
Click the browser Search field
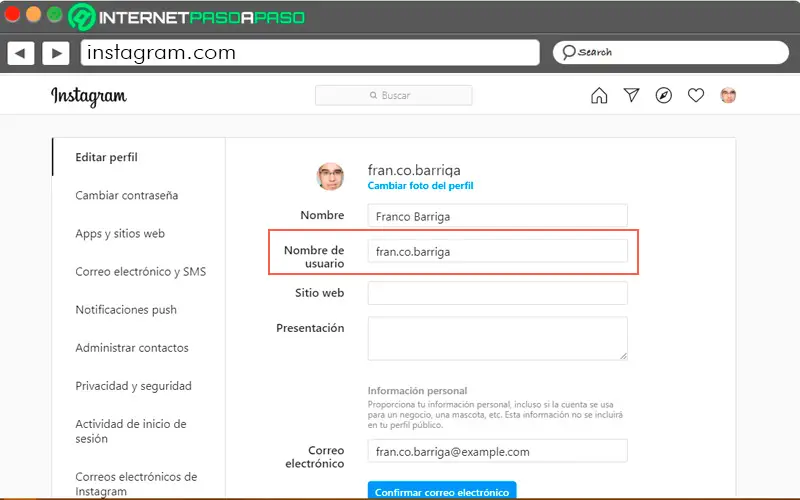[x=670, y=52]
